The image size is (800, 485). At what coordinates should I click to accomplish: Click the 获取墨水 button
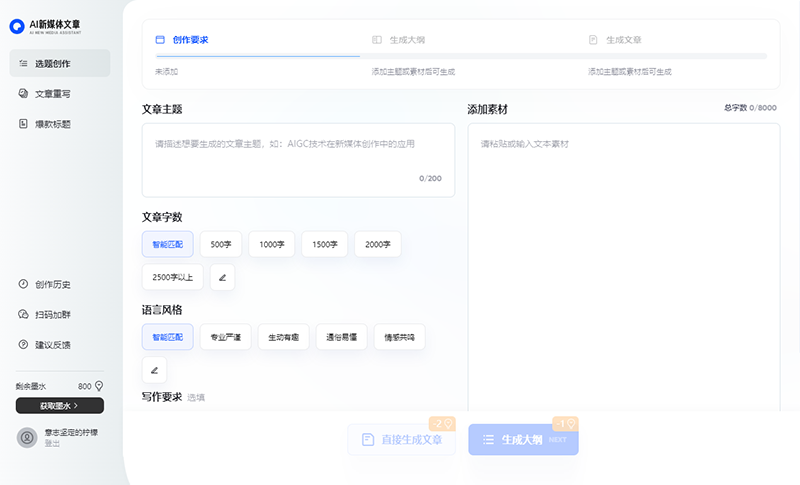[60, 405]
